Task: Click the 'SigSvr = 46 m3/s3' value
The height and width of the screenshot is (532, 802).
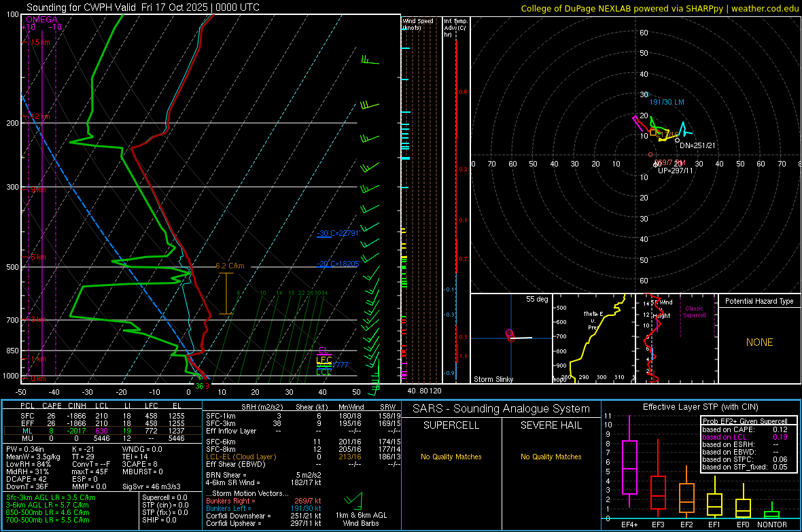Action: click(152, 487)
